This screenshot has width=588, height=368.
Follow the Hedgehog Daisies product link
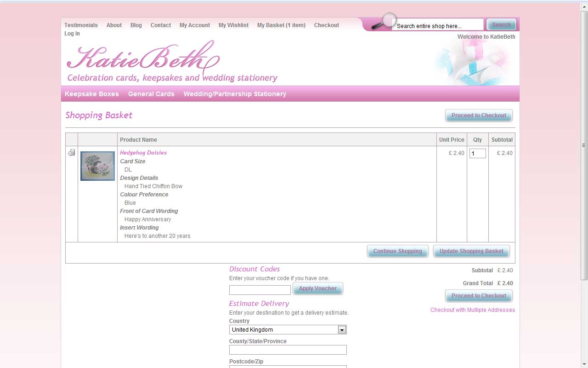tap(143, 153)
